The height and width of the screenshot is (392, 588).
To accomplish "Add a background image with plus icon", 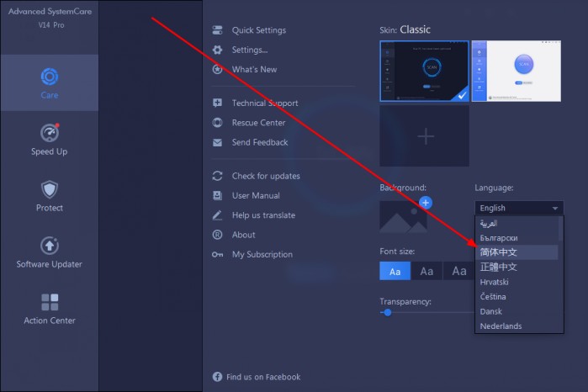I will [426, 203].
